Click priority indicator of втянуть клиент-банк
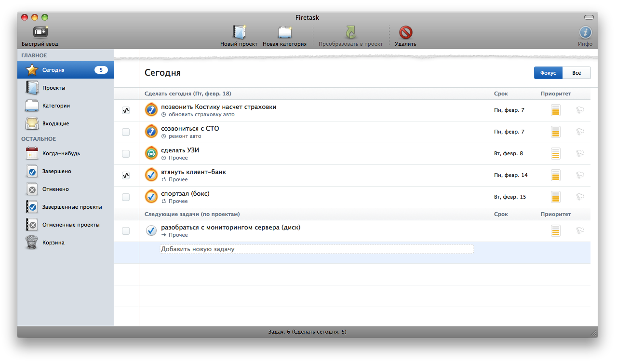The height and width of the screenshot is (364, 617). coord(556,175)
